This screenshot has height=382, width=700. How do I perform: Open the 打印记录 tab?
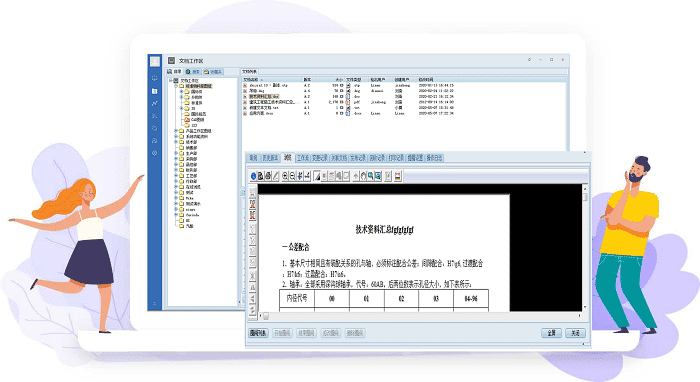pos(396,158)
